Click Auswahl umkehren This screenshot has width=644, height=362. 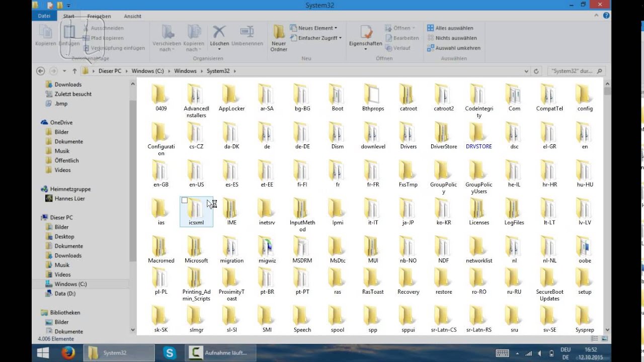pyautogui.click(x=454, y=48)
